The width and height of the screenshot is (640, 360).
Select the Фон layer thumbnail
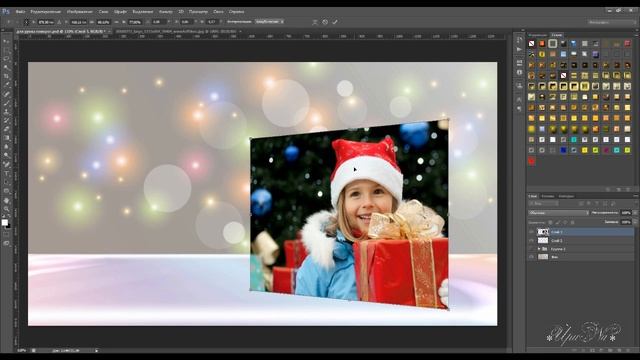click(543, 257)
